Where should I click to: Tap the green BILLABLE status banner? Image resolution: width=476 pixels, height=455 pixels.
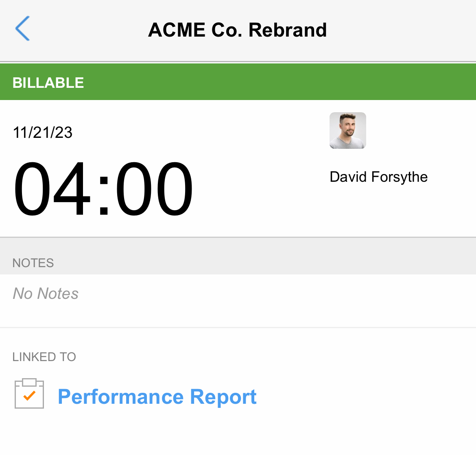click(x=238, y=82)
